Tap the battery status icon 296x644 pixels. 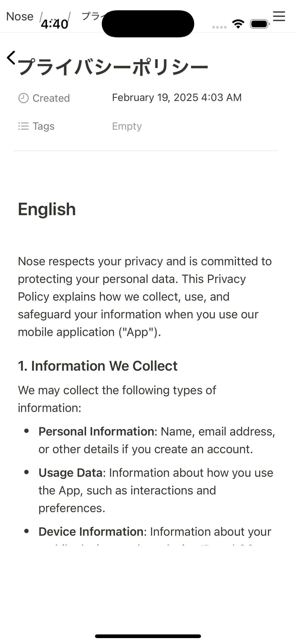click(260, 24)
